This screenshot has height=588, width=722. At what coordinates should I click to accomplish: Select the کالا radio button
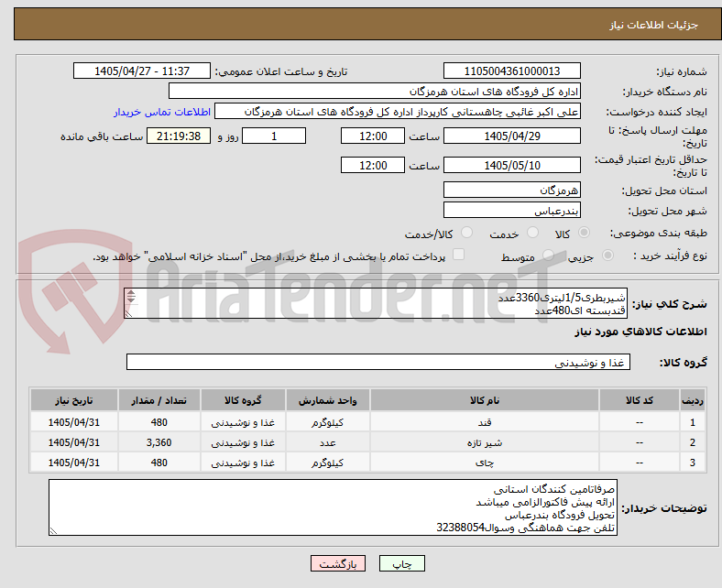point(584,233)
